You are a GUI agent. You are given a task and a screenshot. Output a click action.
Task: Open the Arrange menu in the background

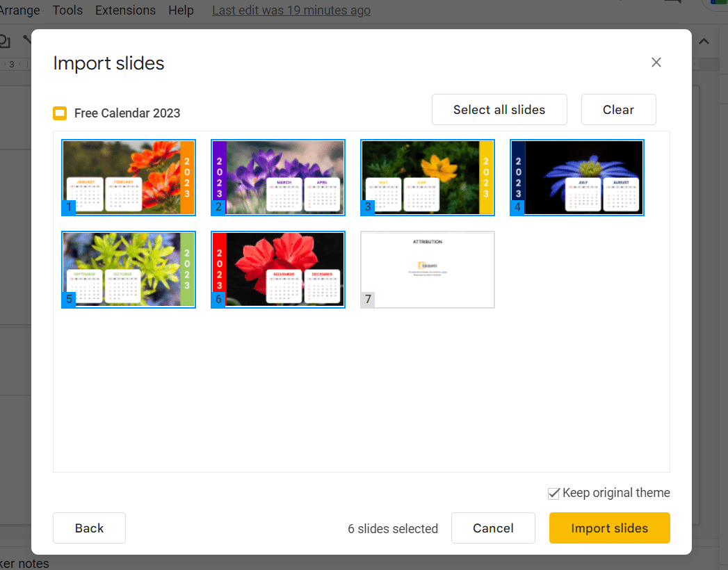[x=19, y=10]
